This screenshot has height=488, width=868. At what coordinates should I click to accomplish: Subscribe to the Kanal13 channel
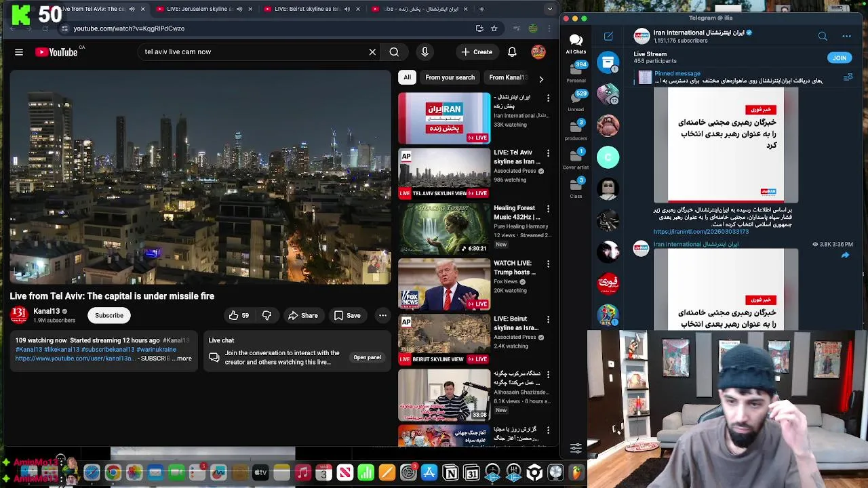[x=109, y=315]
